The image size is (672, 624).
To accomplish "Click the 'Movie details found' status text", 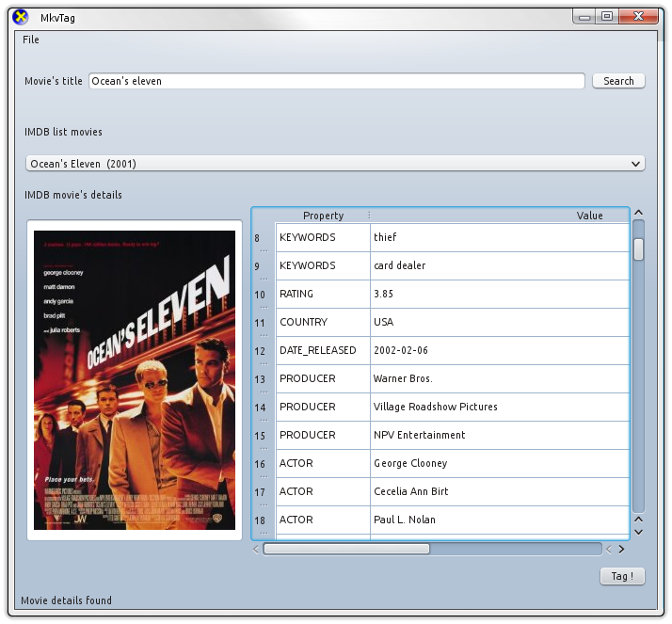I will pos(66,600).
